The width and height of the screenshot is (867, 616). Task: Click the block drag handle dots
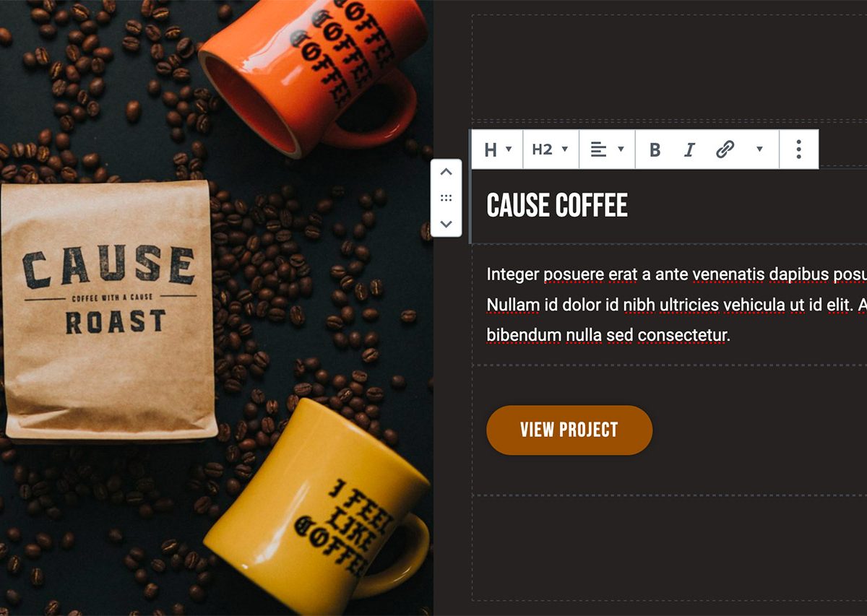pos(447,198)
